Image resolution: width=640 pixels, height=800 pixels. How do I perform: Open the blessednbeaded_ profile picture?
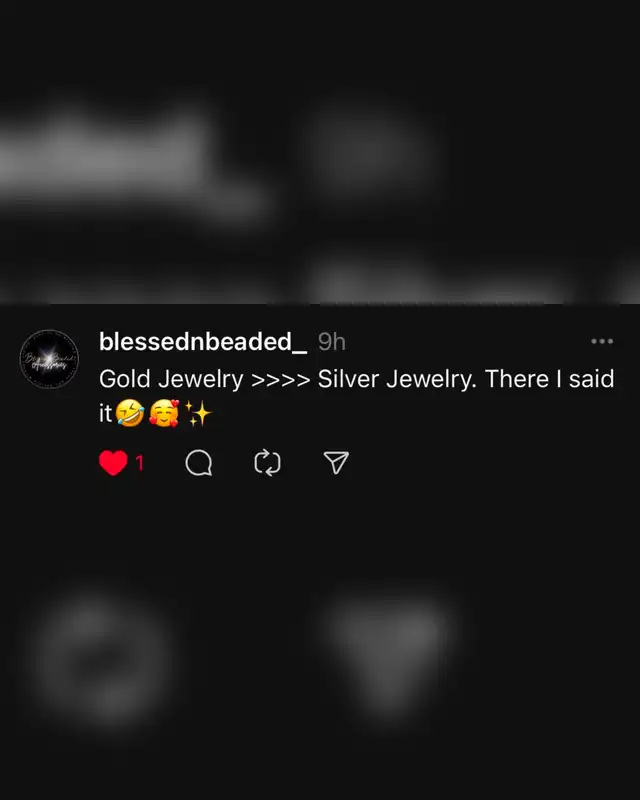(49, 359)
